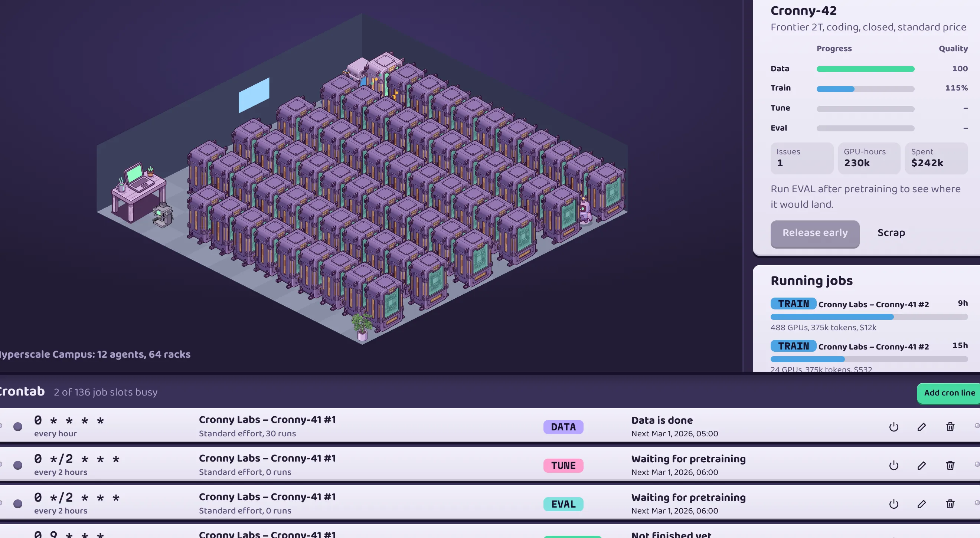Click 'Standard effort, 30 runs' text

(x=247, y=433)
